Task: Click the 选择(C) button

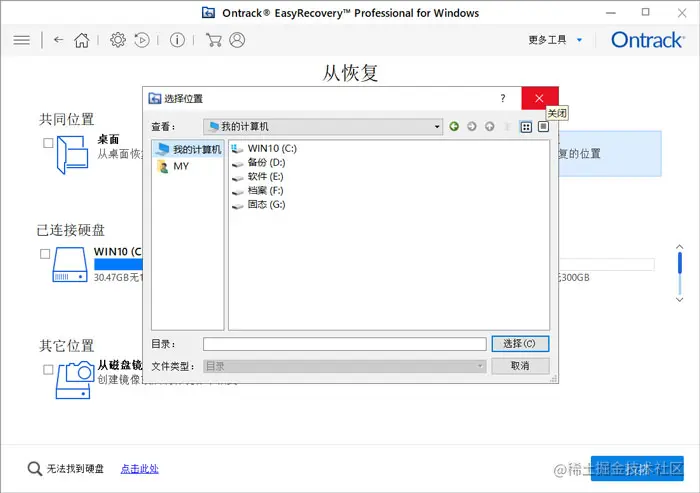Action: click(x=520, y=344)
